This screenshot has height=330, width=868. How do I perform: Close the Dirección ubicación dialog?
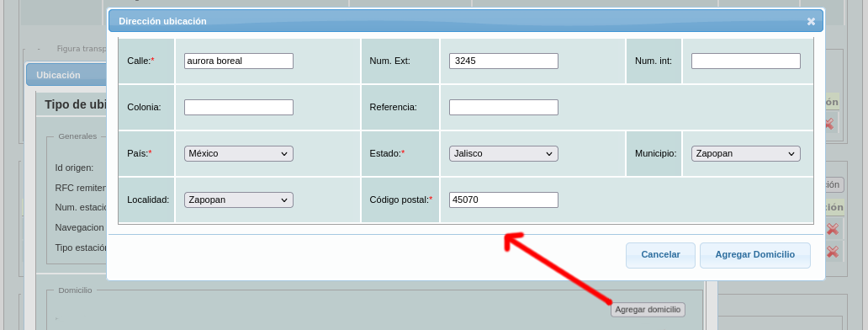(811, 22)
